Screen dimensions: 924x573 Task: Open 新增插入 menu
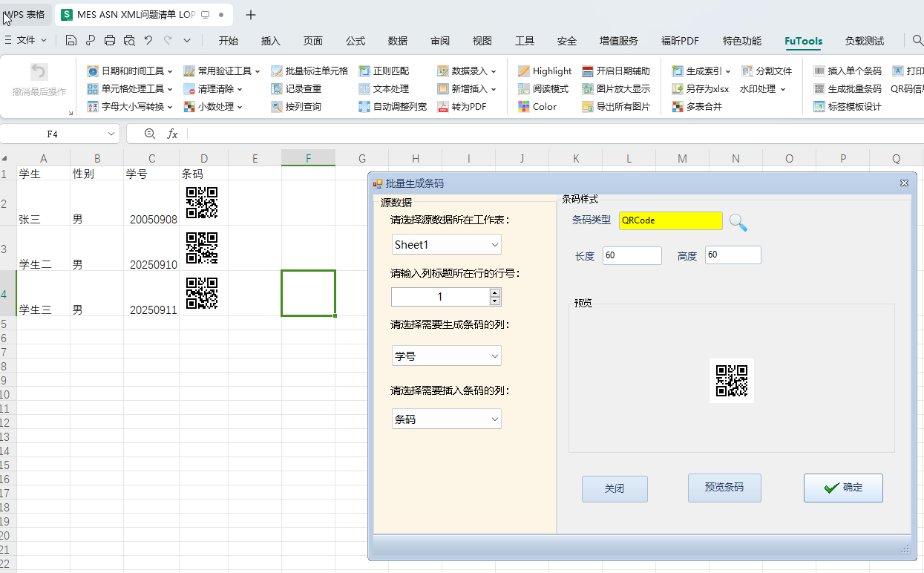pyautogui.click(x=467, y=89)
